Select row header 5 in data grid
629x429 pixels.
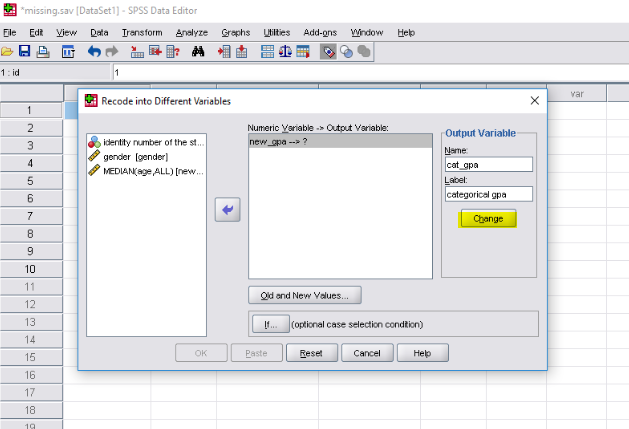point(31,181)
